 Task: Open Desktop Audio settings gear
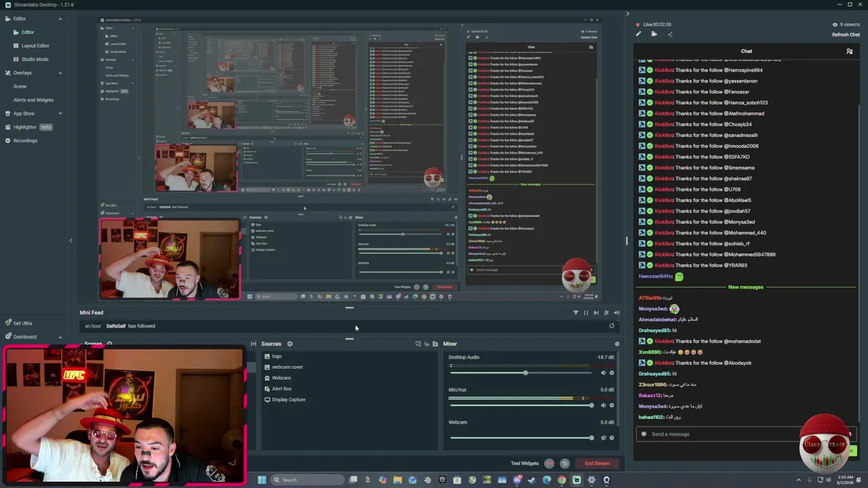(612, 373)
